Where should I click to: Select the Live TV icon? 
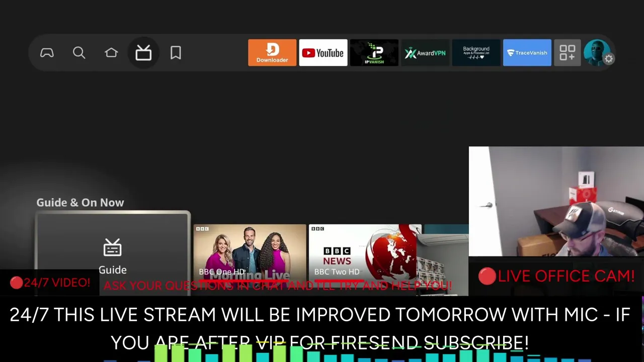click(143, 53)
